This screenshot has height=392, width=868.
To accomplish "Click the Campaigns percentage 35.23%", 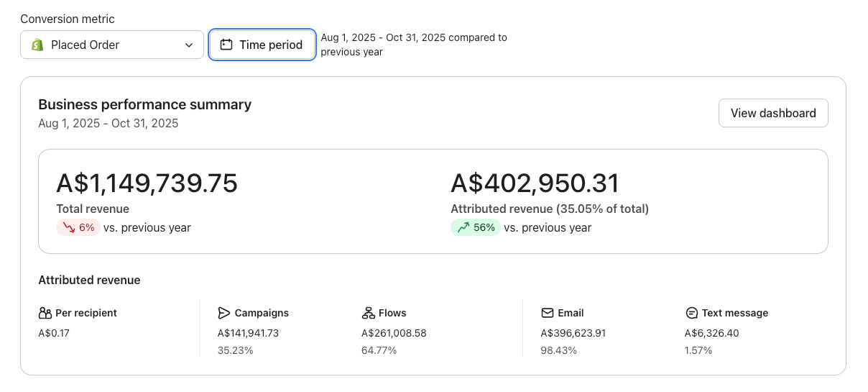I will click(x=236, y=350).
